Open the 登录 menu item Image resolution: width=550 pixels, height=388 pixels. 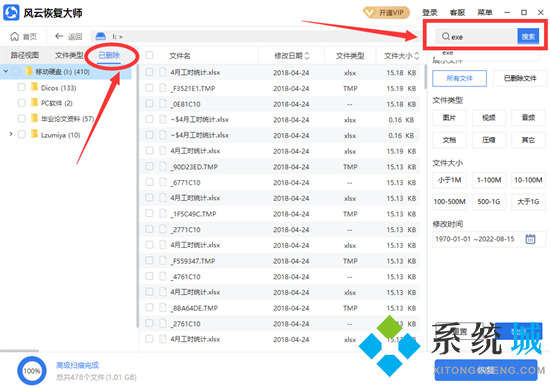pos(430,13)
